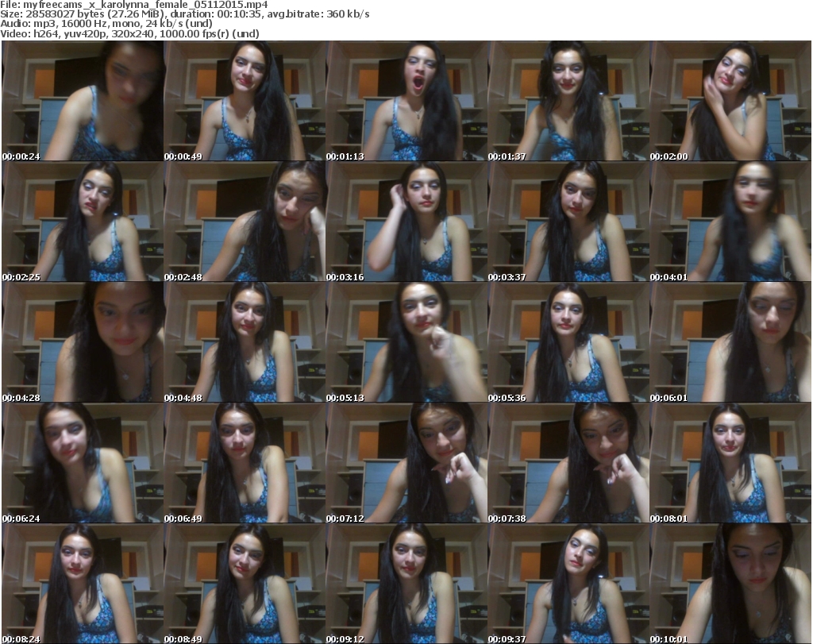Open the thumbnail marked 00:05:36
Screen dimensions: 813x644
pos(568,342)
